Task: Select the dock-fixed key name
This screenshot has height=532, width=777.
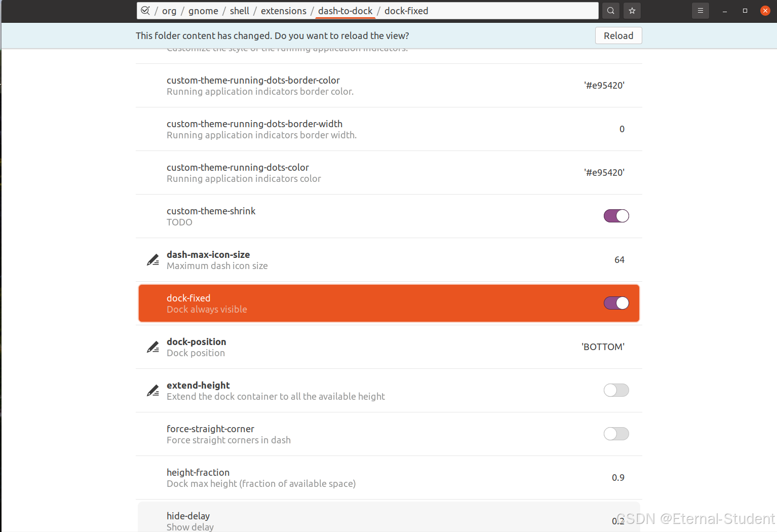Action: tap(188, 298)
